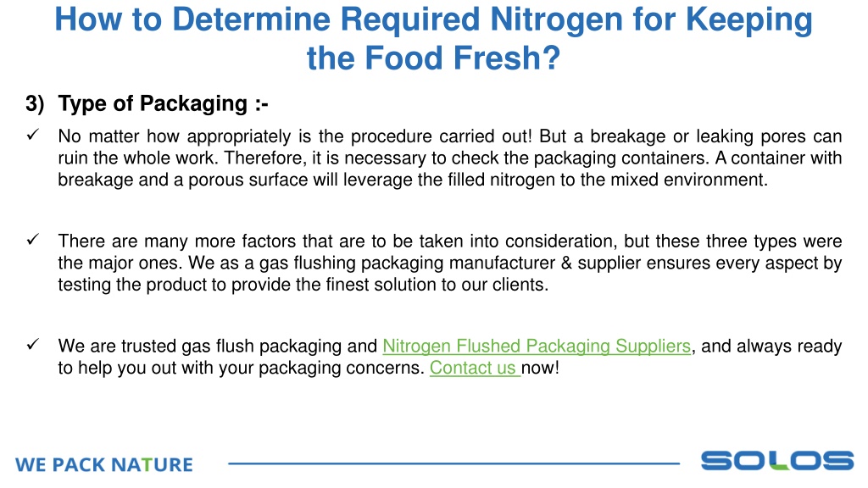Click the number 3) list marker
Screen dimensions: 868x488
pos(35,104)
